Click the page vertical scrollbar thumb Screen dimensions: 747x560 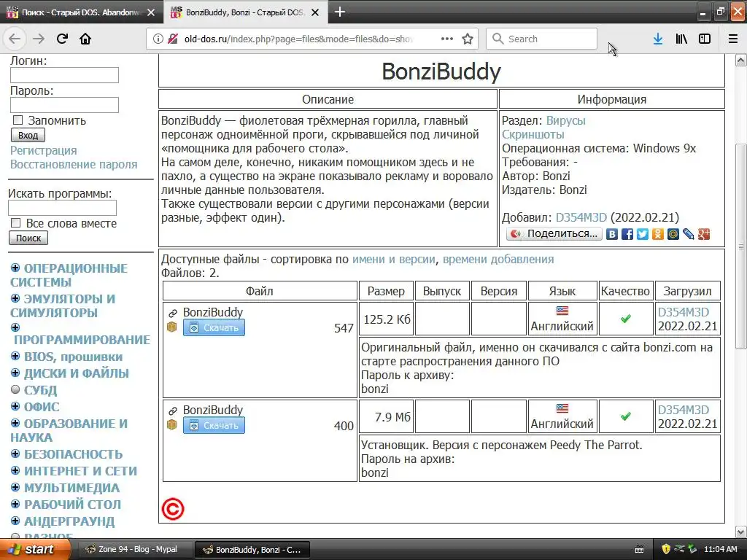click(x=740, y=246)
